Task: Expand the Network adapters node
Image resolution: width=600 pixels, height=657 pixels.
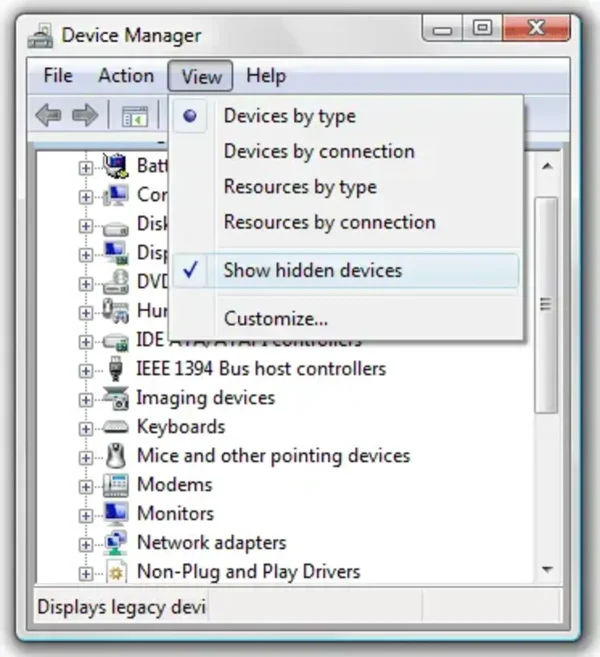Action: [x=85, y=545]
